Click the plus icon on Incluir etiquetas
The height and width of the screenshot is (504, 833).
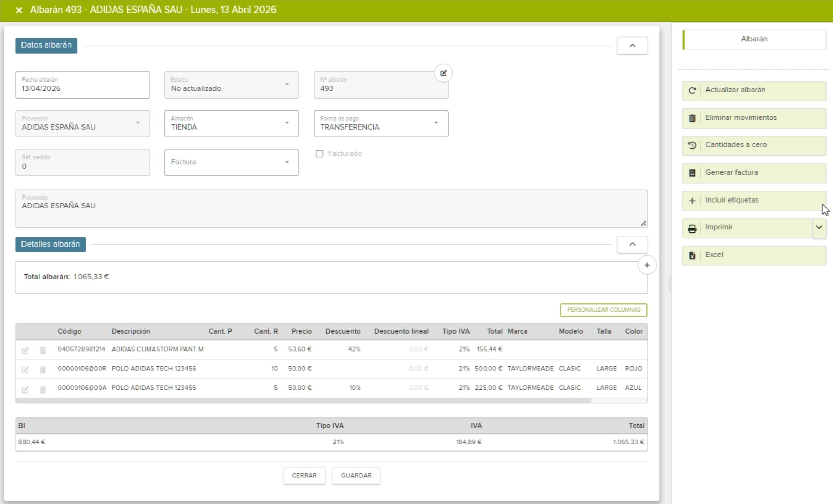tap(692, 201)
